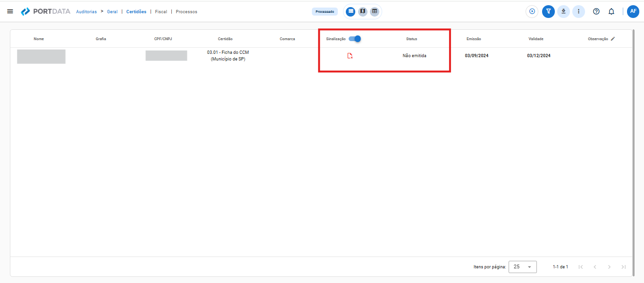Click the Status column header

click(x=411, y=39)
